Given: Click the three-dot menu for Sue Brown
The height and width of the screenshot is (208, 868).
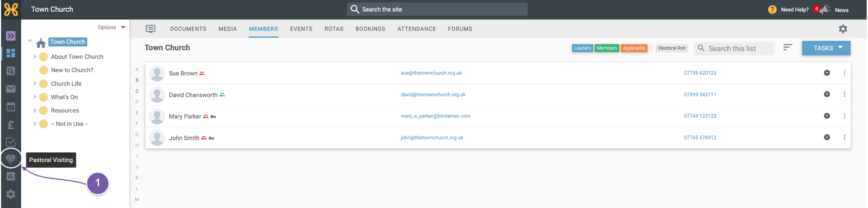Looking at the screenshot, I should pyautogui.click(x=844, y=73).
